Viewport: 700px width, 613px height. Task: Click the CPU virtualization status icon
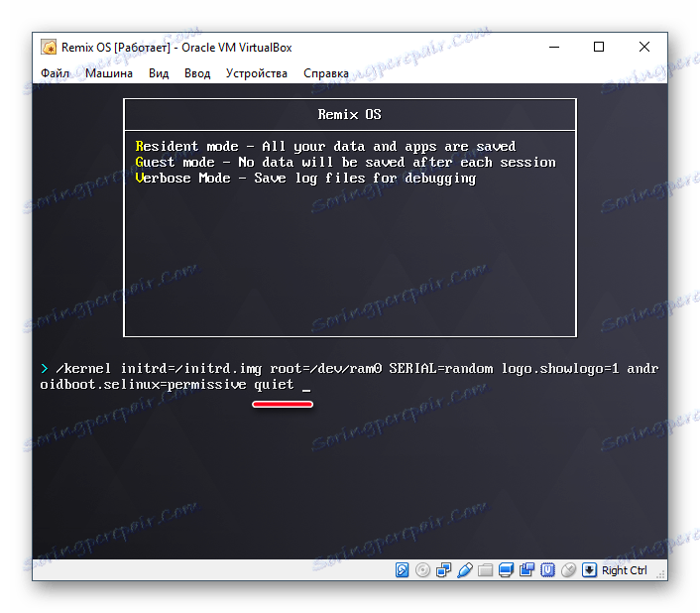[547, 569]
